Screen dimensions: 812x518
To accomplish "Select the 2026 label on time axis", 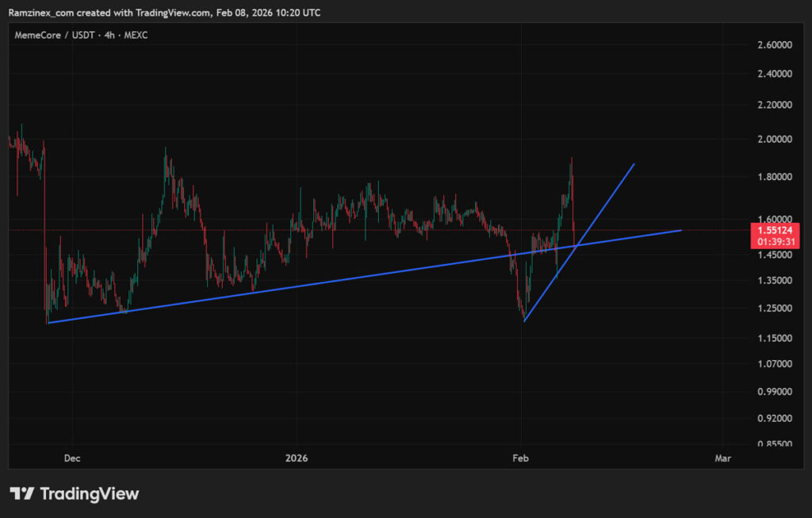I will 296,458.
